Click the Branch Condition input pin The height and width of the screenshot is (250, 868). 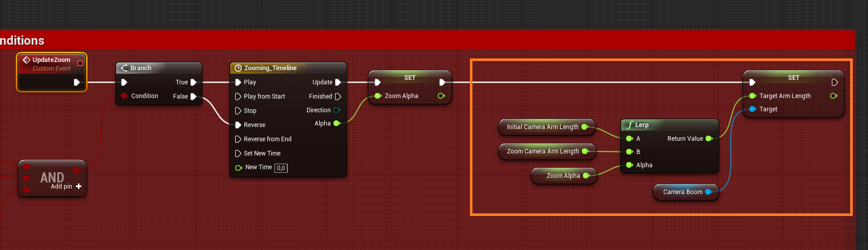pos(124,96)
